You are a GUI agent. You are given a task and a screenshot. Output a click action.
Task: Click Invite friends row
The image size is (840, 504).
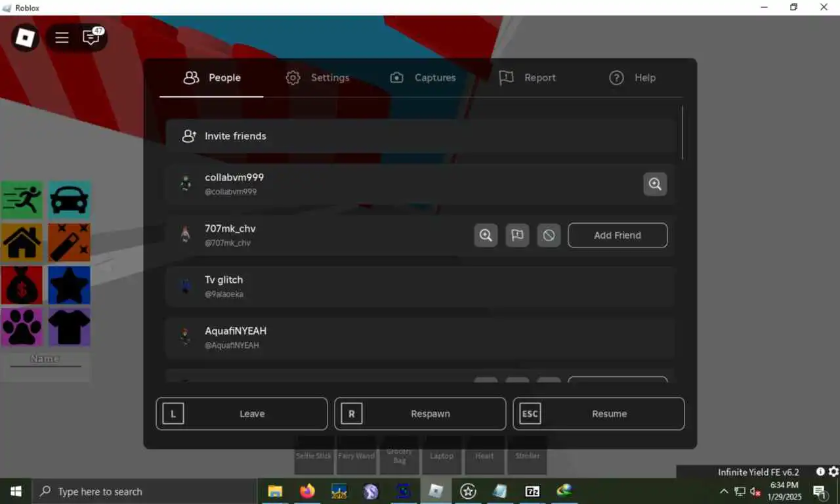click(x=421, y=136)
